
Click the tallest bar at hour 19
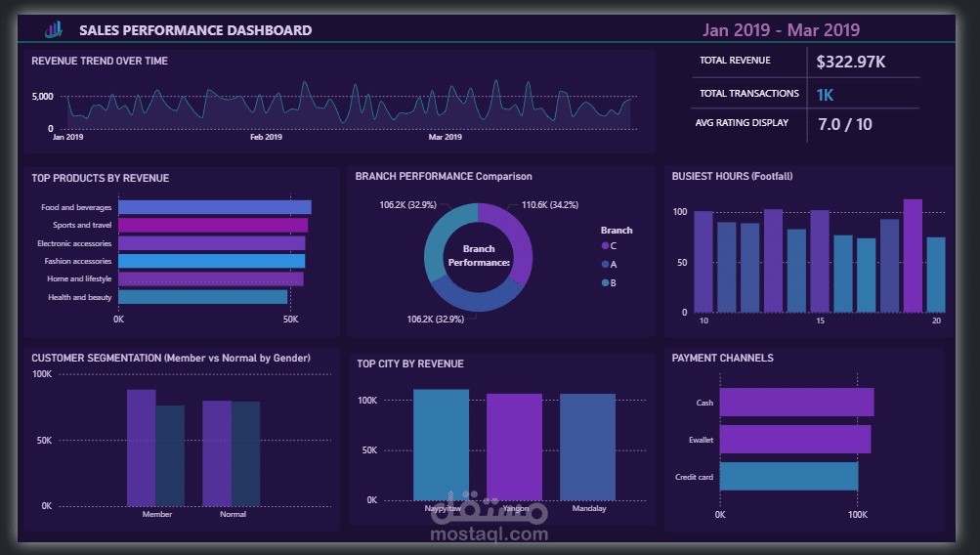coord(914,256)
